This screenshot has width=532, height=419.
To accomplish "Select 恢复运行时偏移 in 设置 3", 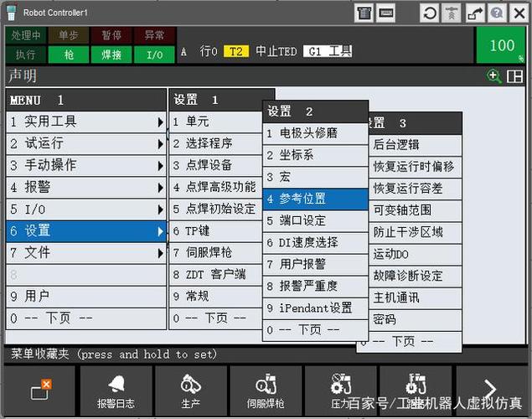I will click(x=415, y=167).
